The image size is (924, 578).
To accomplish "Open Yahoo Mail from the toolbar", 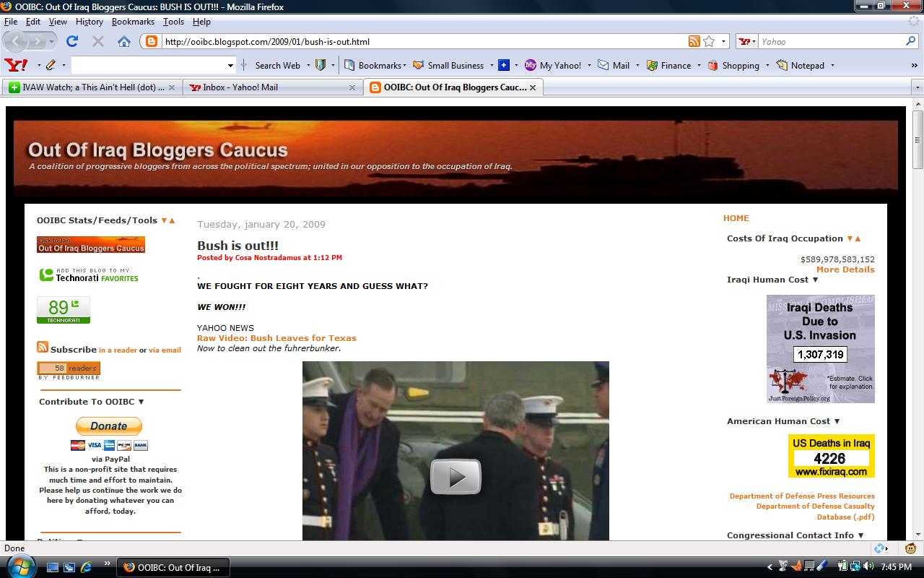I will click(613, 65).
